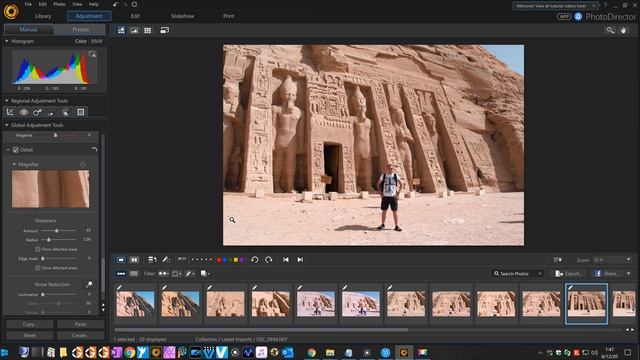This screenshot has height=360, width=640.
Task: Open the Windows Start menu
Action: tap(5, 352)
